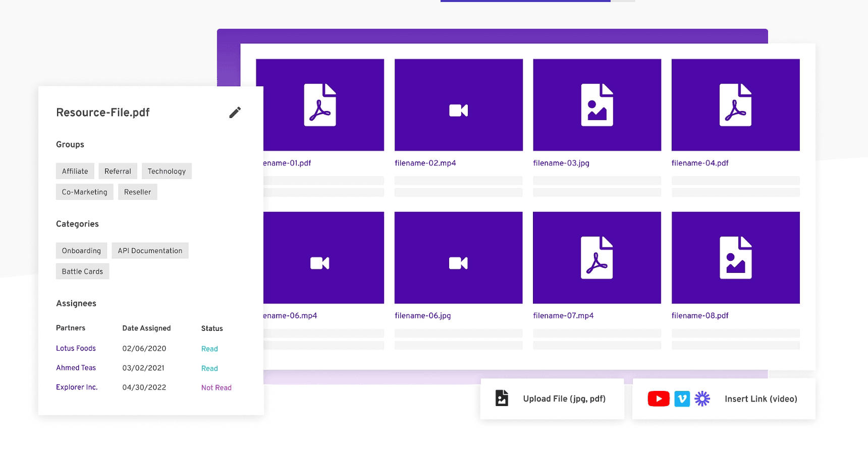Image resolution: width=868 pixels, height=456 pixels.
Task: Click the purple starburst icon in Insert Link
Action: [702, 398]
